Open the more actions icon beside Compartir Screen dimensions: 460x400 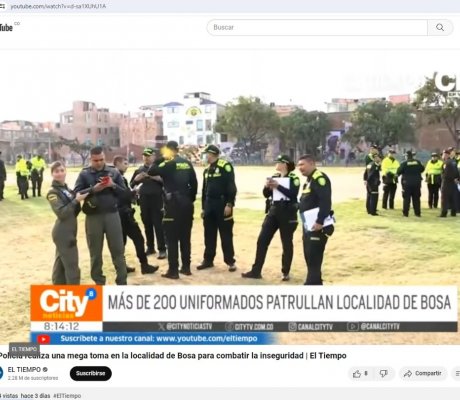(x=457, y=374)
